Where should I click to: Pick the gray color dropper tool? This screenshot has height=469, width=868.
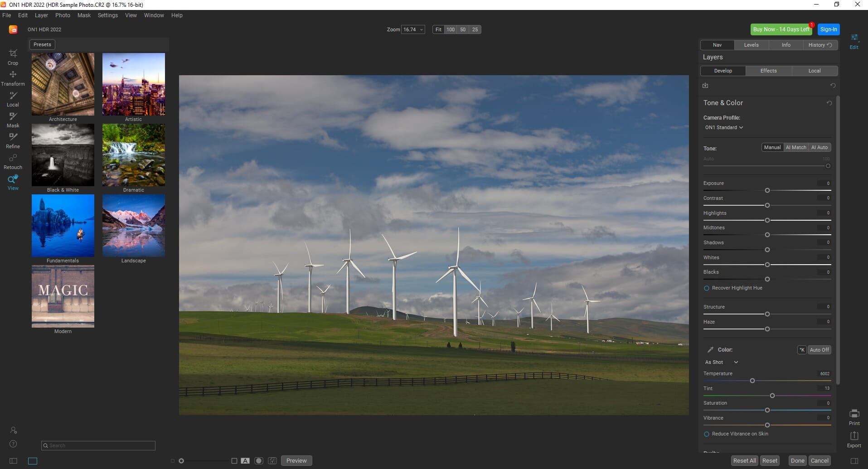710,350
